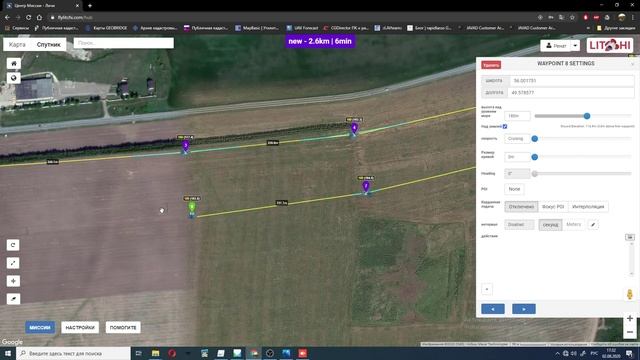Click the Litchi logo

pos(610,45)
